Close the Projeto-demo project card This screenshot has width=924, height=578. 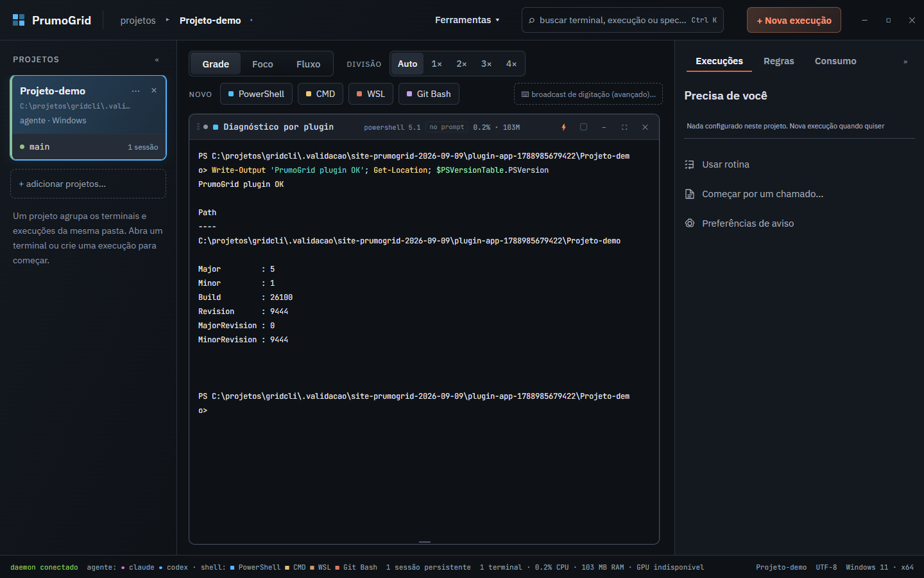point(154,91)
